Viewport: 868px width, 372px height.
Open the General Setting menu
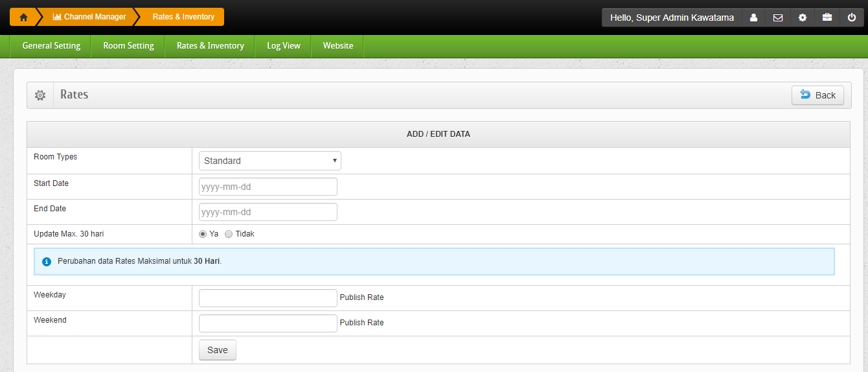point(51,46)
